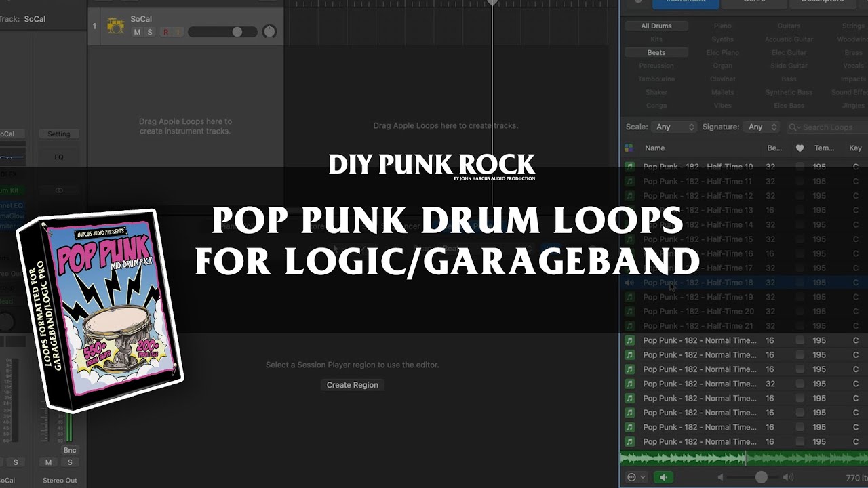This screenshot has height=488, width=868.
Task: Sort loops by Tempo column
Action: 824,148
